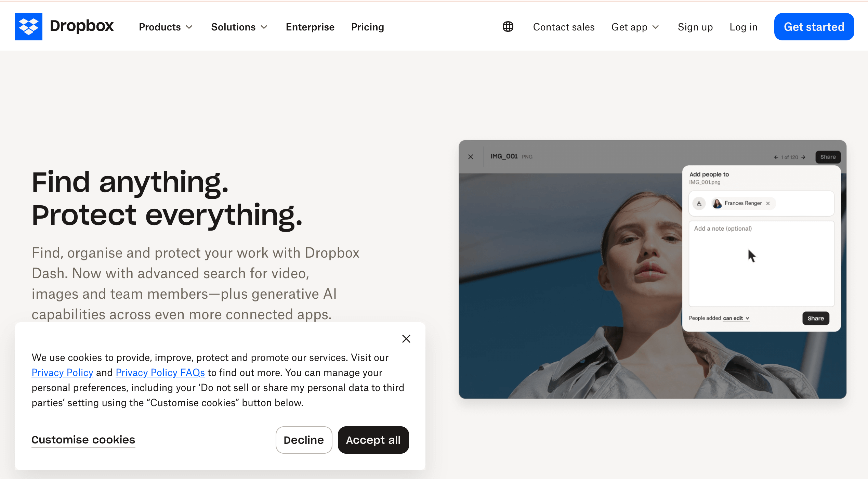Open the Get app dropdown
Viewport: 868px width, 479px height.
point(635,27)
